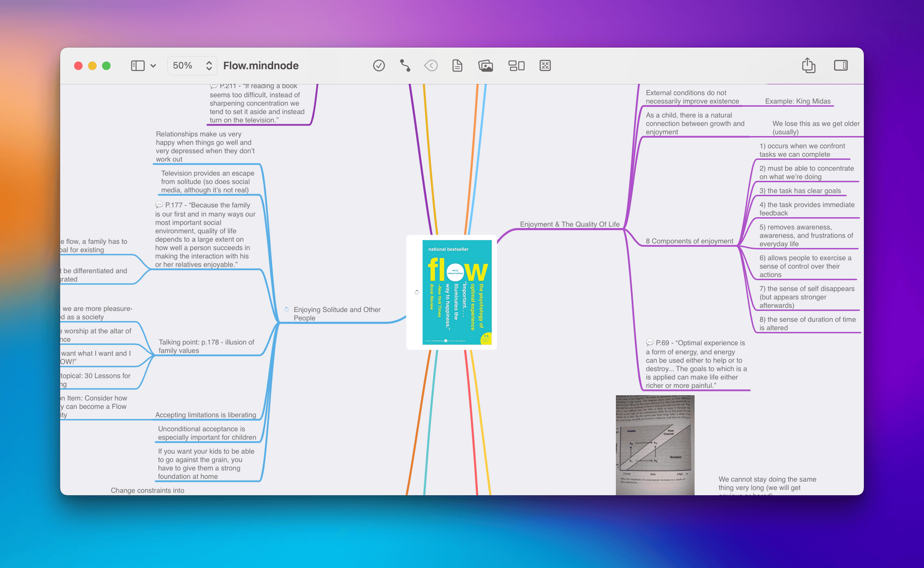Click the handle circle left of book cover
The width and height of the screenshot is (924, 568).
click(417, 292)
